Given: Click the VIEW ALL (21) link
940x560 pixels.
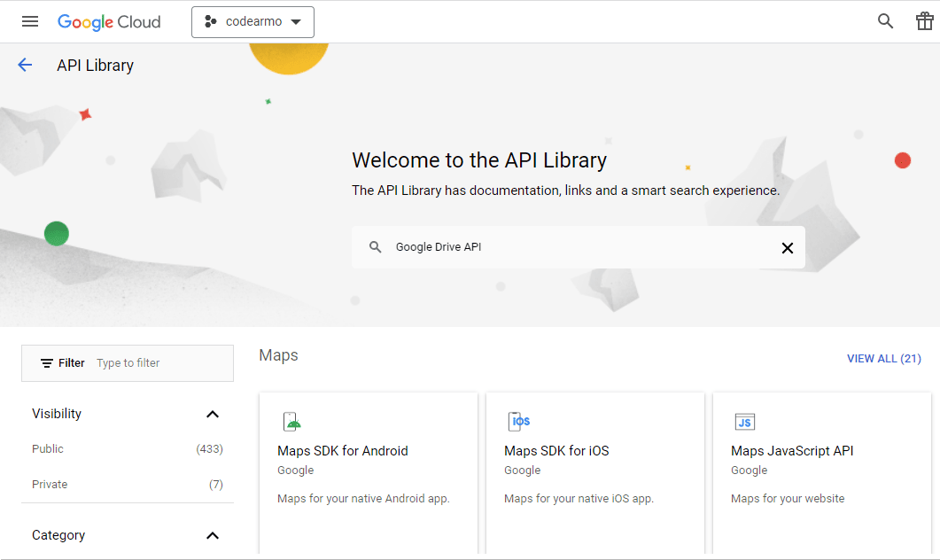Looking at the screenshot, I should pos(883,359).
